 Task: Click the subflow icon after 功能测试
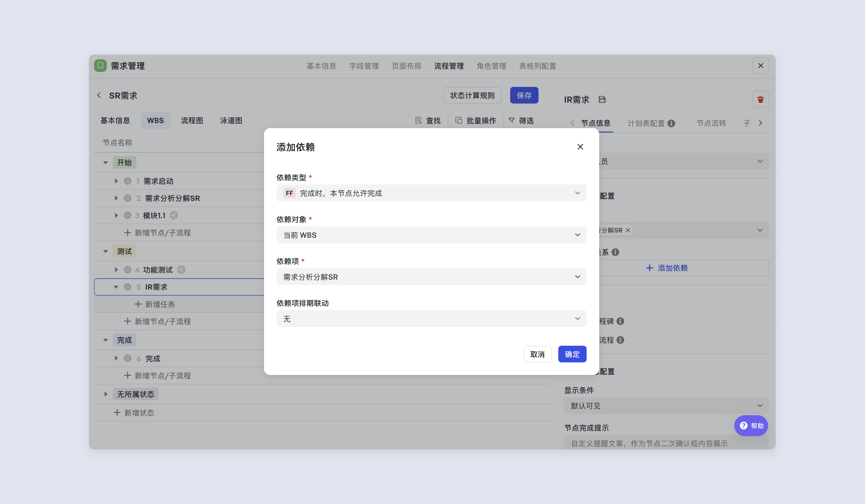[181, 270]
